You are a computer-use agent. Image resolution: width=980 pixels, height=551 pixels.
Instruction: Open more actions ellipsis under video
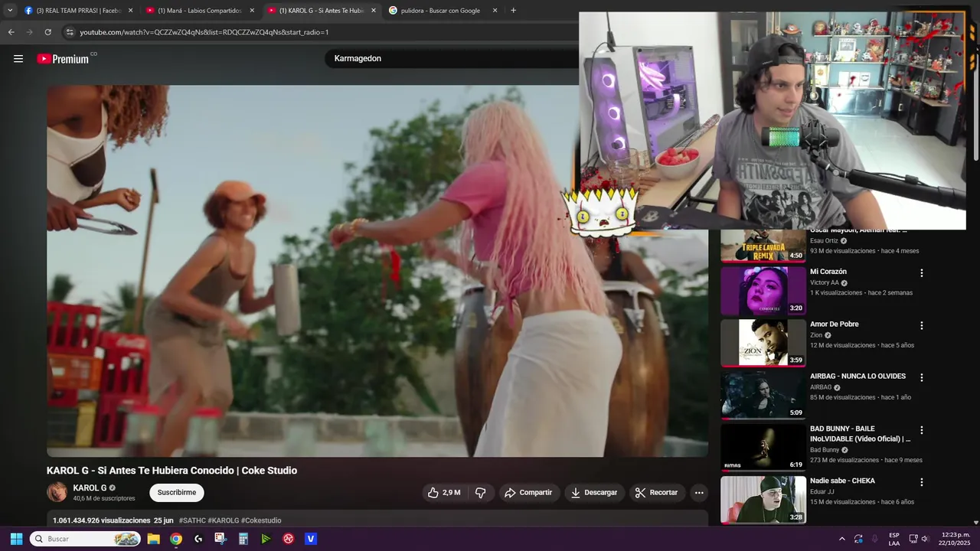pos(699,493)
